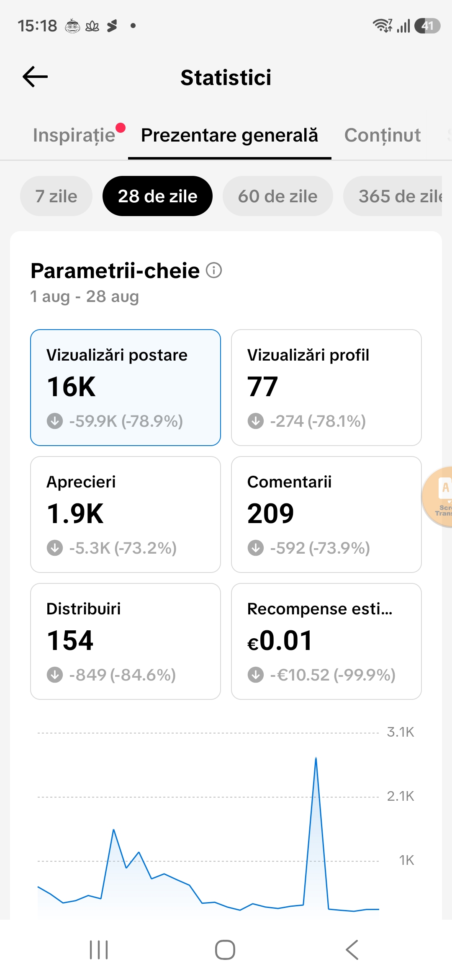The height and width of the screenshot is (980, 452).
Task: Select the Vizualizări profil metric card
Action: 326,388
